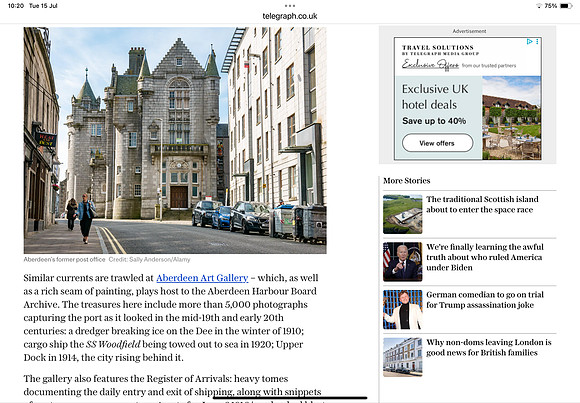This screenshot has width=580, height=403.
Task: Click the 'Exclusive UK hotel deals' ad text
Action: click(x=435, y=97)
